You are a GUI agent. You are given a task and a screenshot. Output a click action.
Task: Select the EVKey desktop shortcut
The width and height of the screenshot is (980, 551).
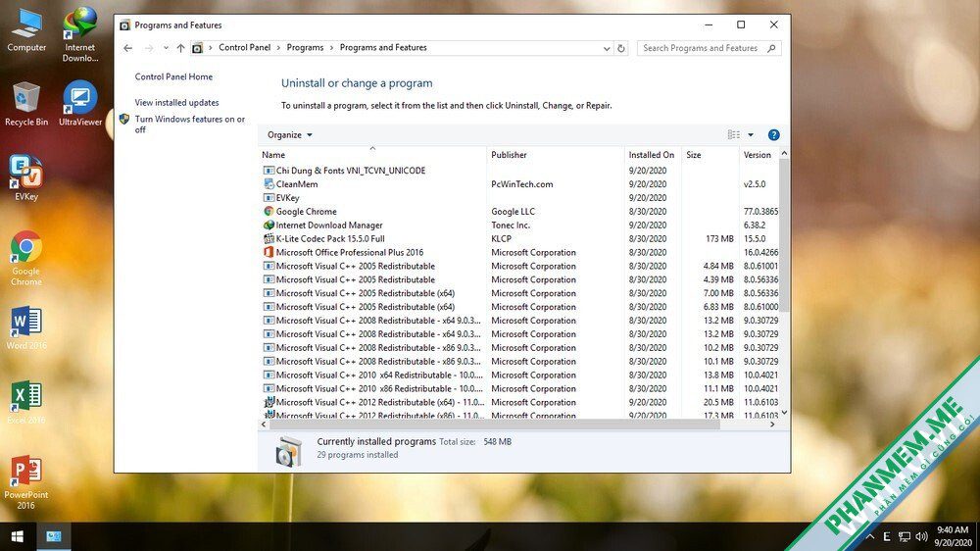26,178
